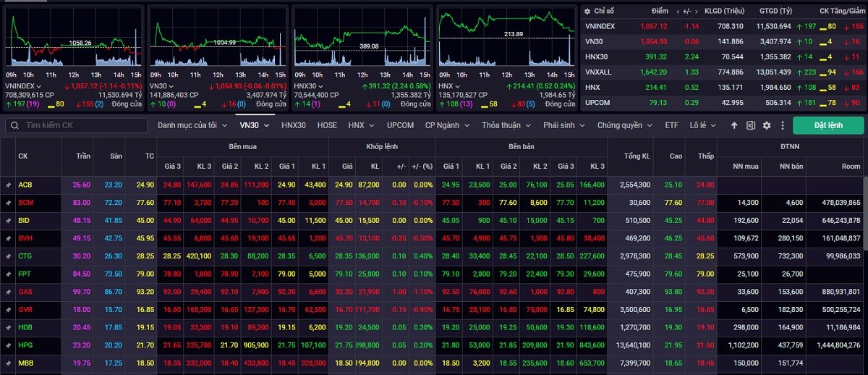Pin the HDB stock row
This screenshot has height=375, width=868.
tap(8, 326)
